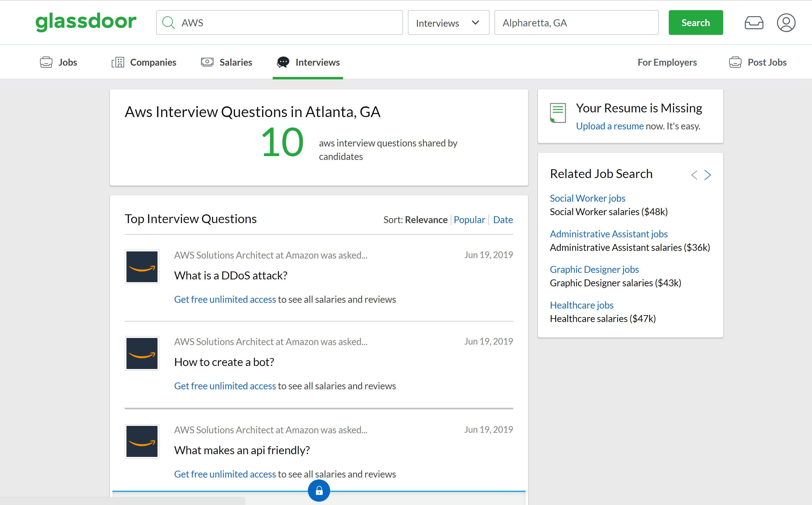Click the lock icon at page bottom
The width and height of the screenshot is (812, 505).
319,490
